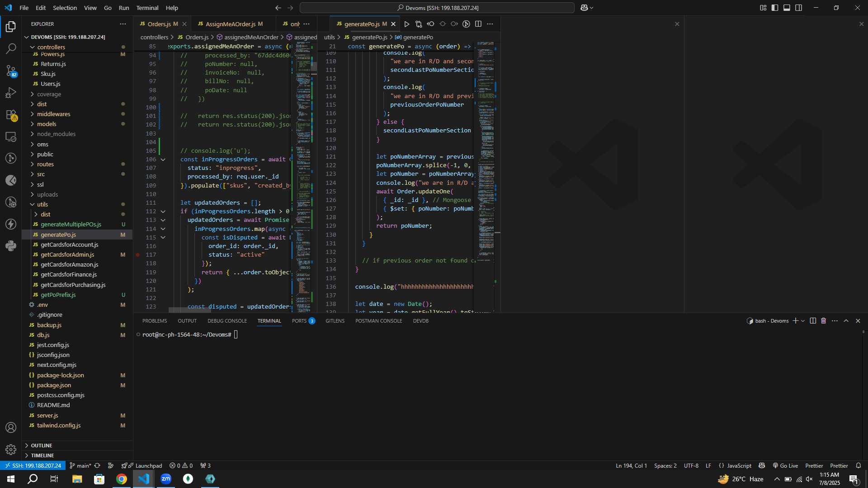
Task: Click the Synchronize Changes icon in status bar
Action: (97, 465)
